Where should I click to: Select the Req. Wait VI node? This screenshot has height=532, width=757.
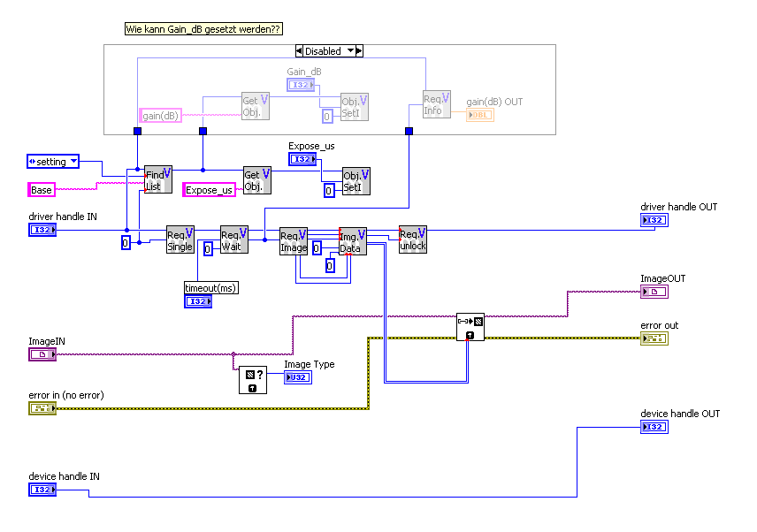(x=234, y=239)
